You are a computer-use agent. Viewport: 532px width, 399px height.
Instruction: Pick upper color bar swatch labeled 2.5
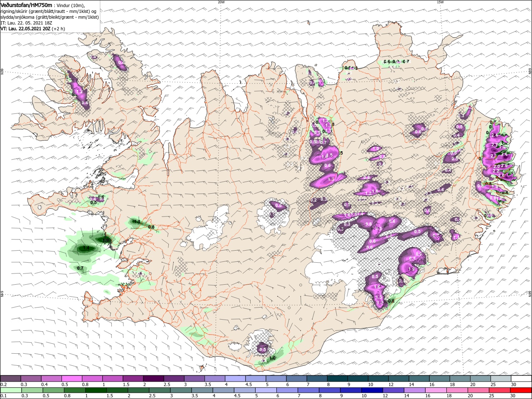pyautogui.click(x=174, y=379)
